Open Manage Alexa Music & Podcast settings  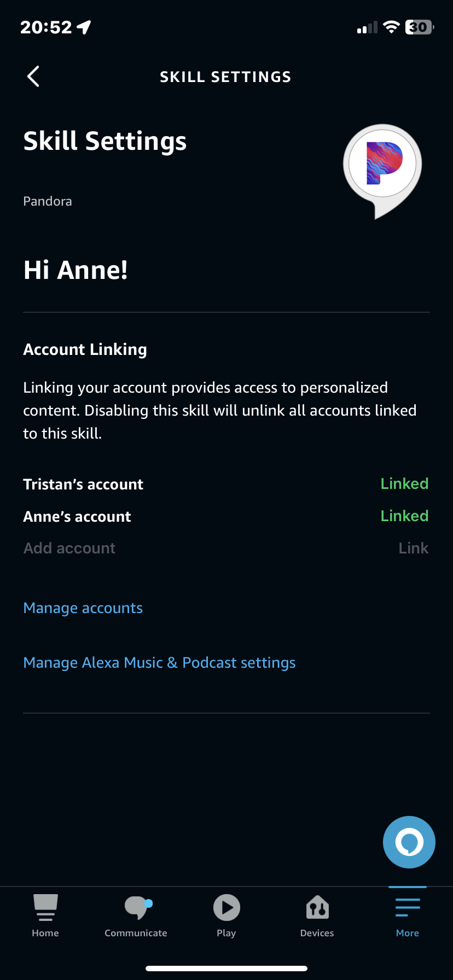click(x=159, y=663)
